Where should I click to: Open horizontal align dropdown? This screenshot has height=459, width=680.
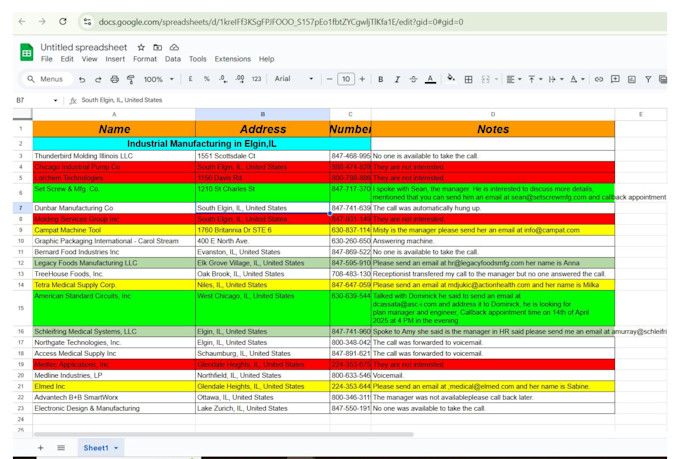click(x=514, y=79)
